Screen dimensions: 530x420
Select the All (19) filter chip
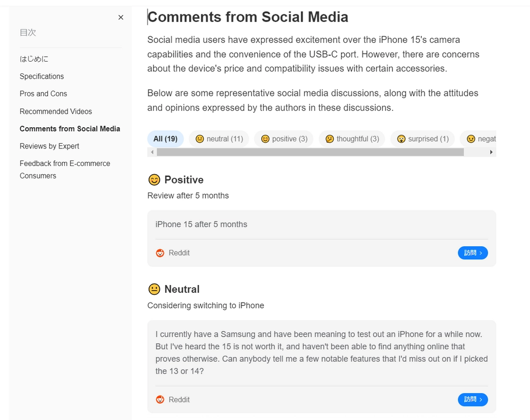point(165,139)
